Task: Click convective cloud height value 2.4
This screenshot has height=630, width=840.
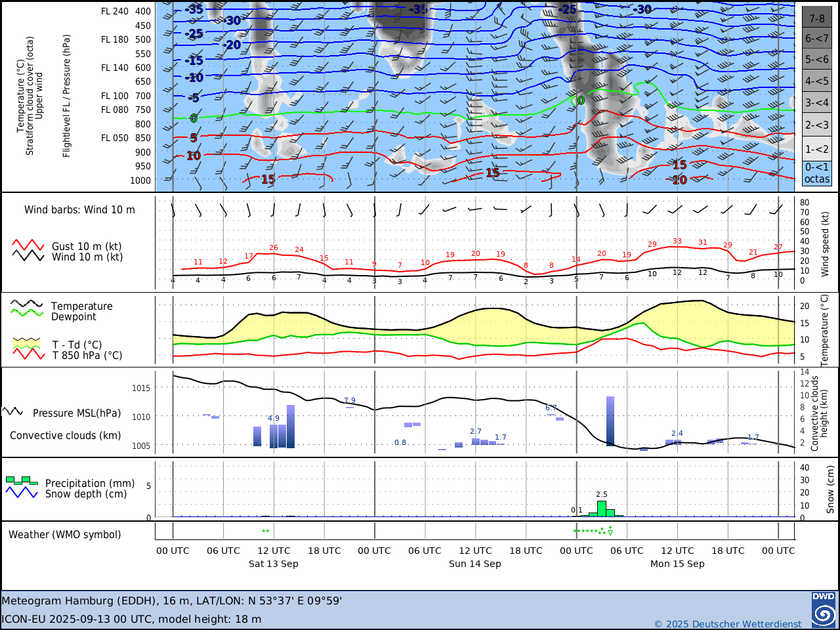Action: pyautogui.click(x=677, y=434)
